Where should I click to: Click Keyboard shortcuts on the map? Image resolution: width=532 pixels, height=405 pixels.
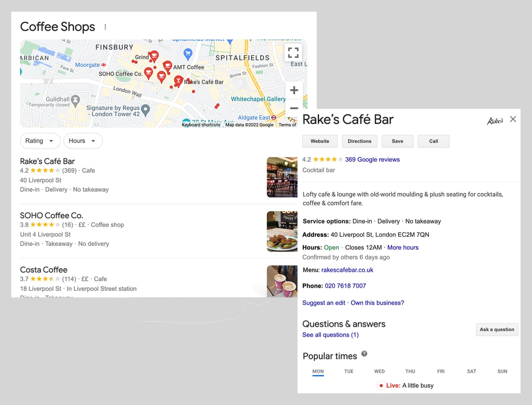[x=201, y=125]
